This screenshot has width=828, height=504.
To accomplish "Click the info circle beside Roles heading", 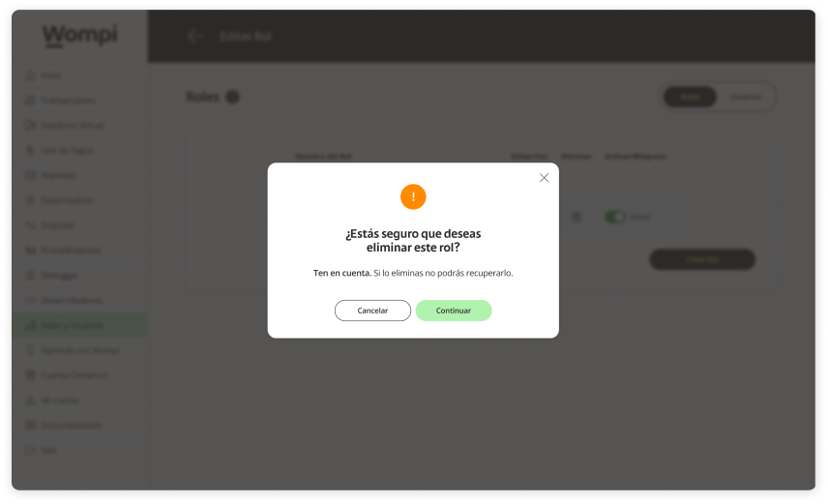I will pos(232,97).
